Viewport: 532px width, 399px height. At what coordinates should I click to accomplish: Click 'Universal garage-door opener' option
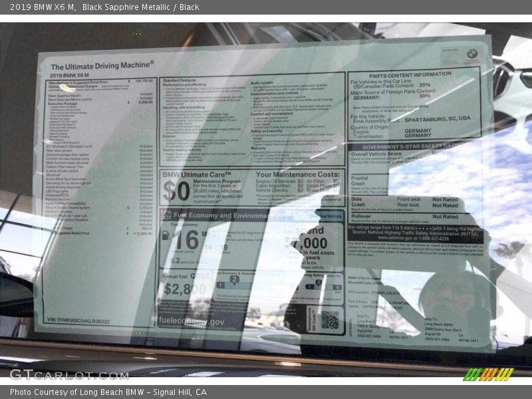[x=67, y=154]
